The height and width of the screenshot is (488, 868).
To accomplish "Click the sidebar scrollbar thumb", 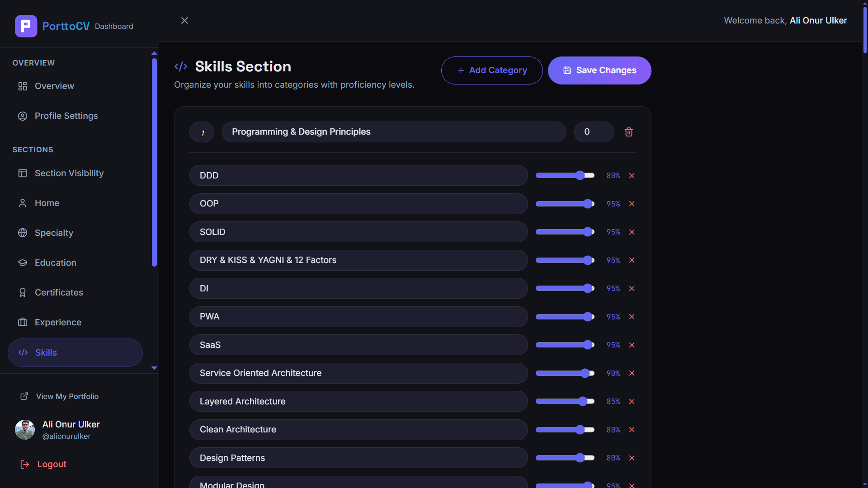I will (x=154, y=162).
